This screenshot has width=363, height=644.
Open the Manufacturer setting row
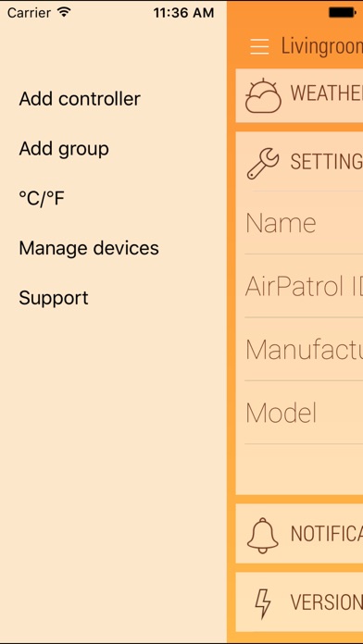304,349
